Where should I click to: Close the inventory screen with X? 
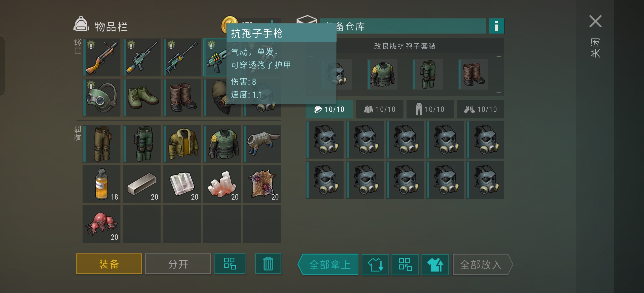[x=595, y=21]
